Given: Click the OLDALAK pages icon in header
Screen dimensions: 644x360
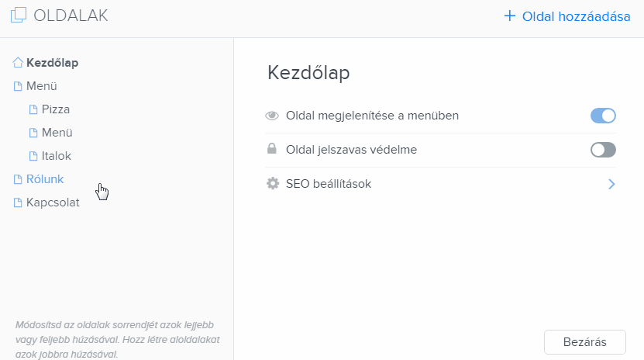Looking at the screenshot, I should click(19, 16).
